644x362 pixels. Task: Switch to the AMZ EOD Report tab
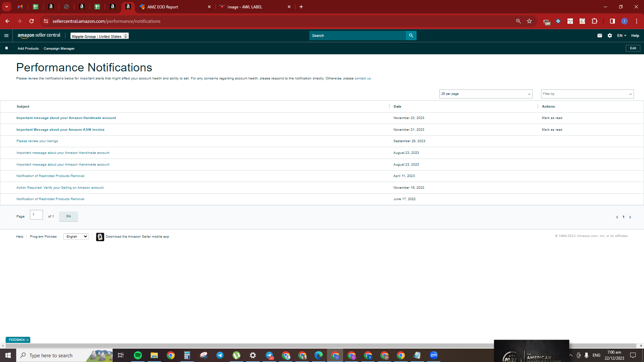tap(175, 7)
